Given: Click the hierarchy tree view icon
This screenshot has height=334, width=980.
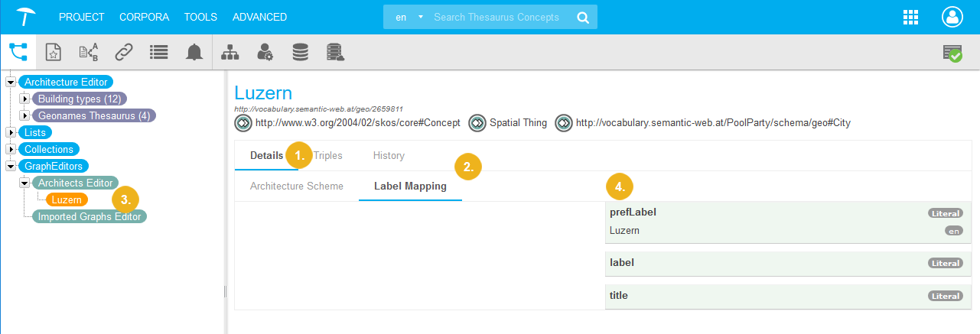Looking at the screenshot, I should [18, 52].
